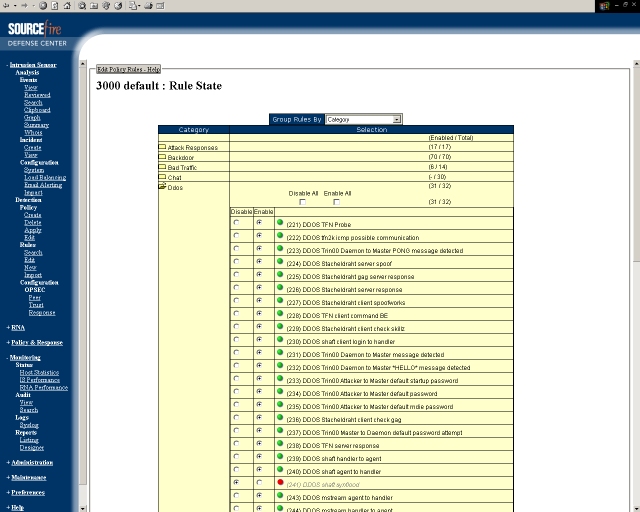
Task: Click the sidebar scrollbar down arrow
Action: (83, 509)
